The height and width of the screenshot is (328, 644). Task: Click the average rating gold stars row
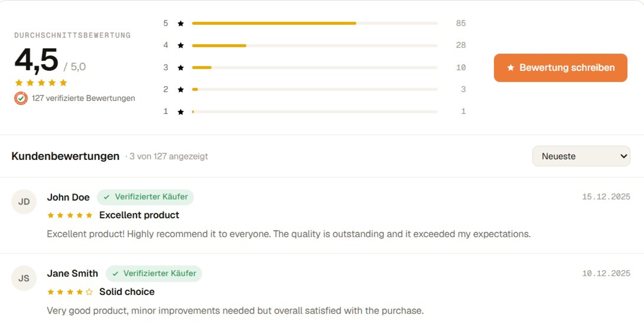coord(41,83)
